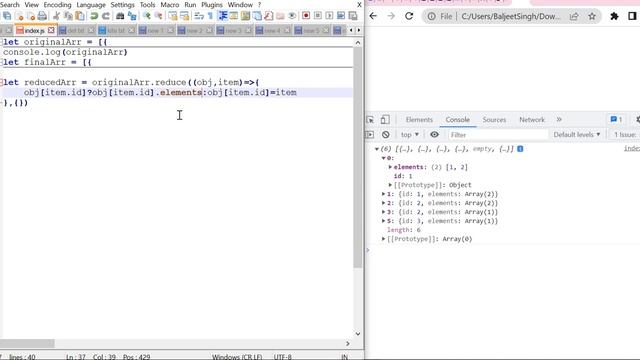The height and width of the screenshot is (360, 640).
Task: Click the editor vertical scrollbar down arrow
Action: [358, 334]
